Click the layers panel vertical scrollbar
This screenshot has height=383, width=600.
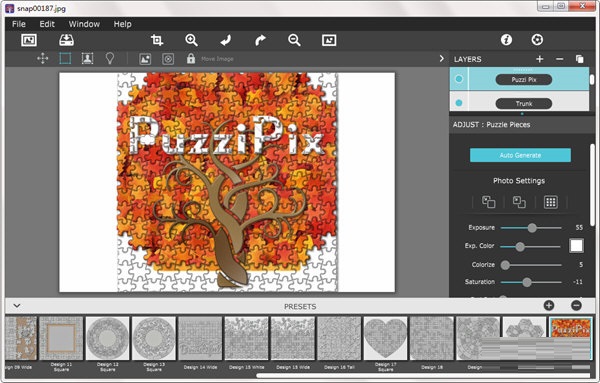pyautogui.click(x=592, y=79)
